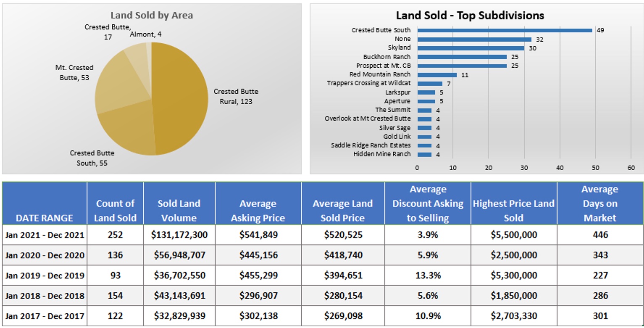Click the Prospect at Mt. CB bar
644x328 pixels.
[x=462, y=66]
